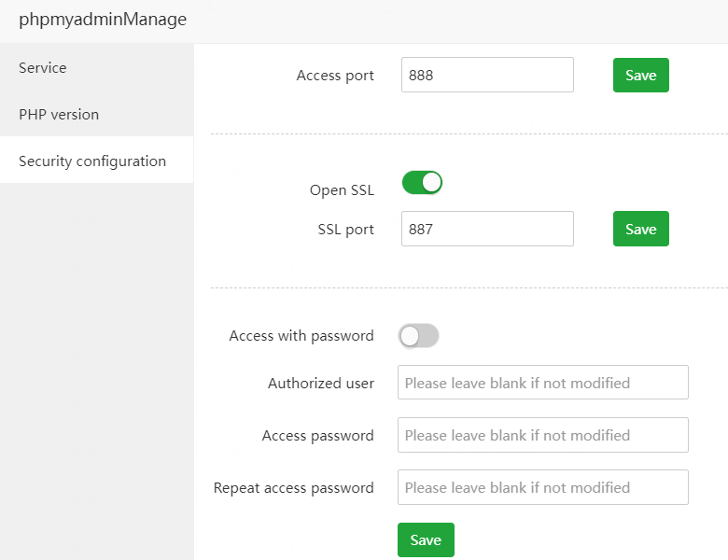Image resolution: width=728 pixels, height=560 pixels.
Task: Switch to the PHP version tab
Action: click(59, 115)
